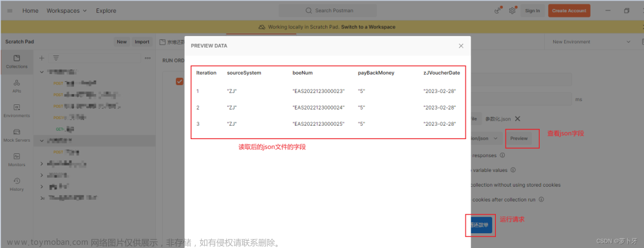The height and width of the screenshot is (248, 644).
Task: Open the settings gear icon
Action: click(x=512, y=11)
